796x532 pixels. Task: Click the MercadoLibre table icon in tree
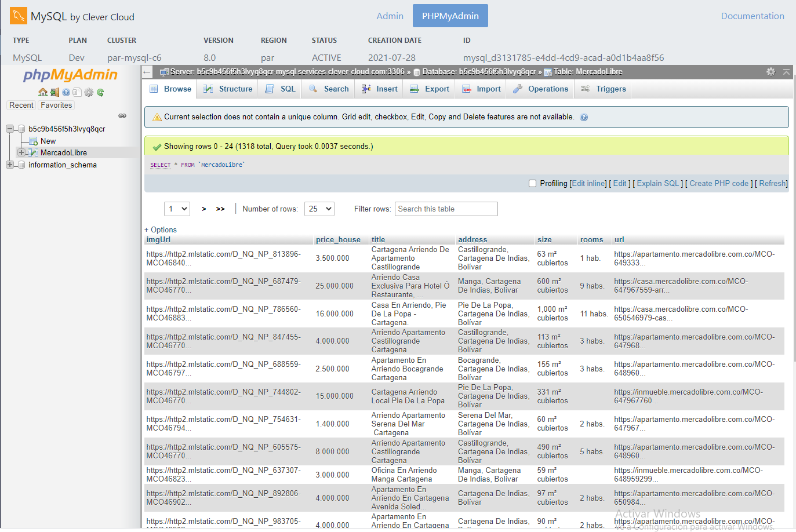click(x=33, y=152)
